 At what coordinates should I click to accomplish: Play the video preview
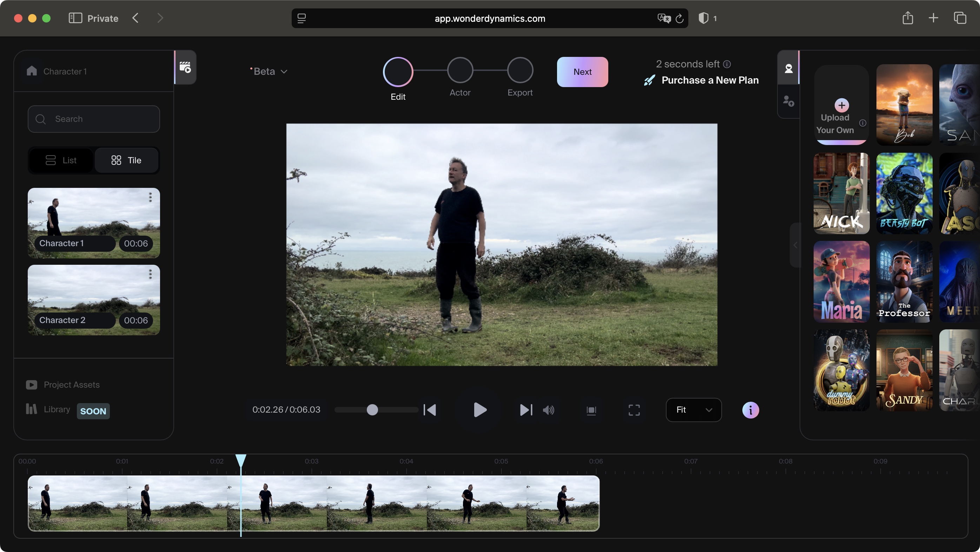tap(480, 410)
